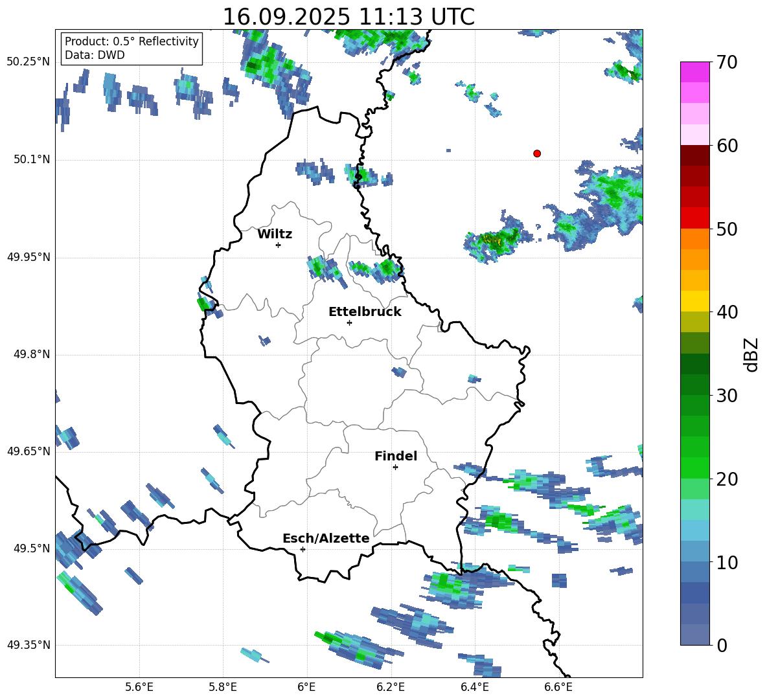Click the 49.8°N latitude label
The width and height of the screenshot is (767, 700).
pyautogui.click(x=32, y=354)
